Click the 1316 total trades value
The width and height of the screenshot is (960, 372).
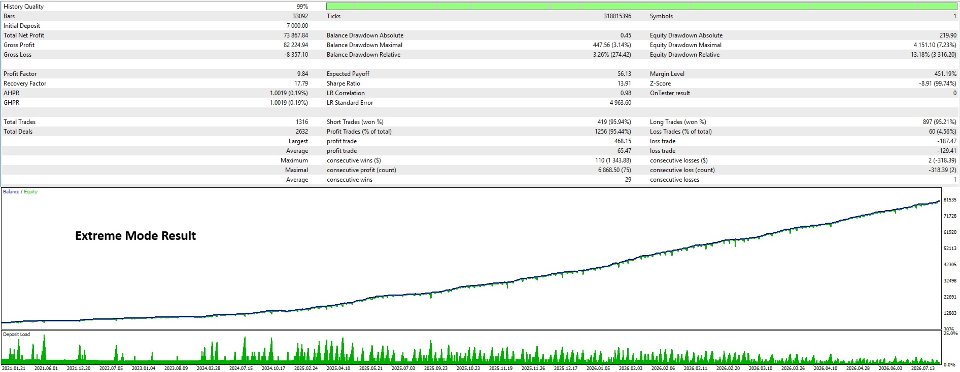pos(302,122)
